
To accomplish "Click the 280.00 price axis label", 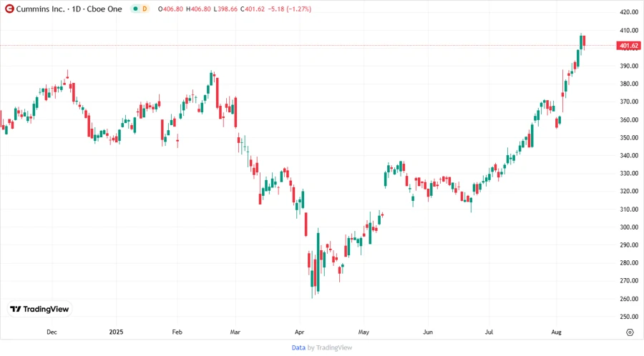I will (x=629, y=263).
